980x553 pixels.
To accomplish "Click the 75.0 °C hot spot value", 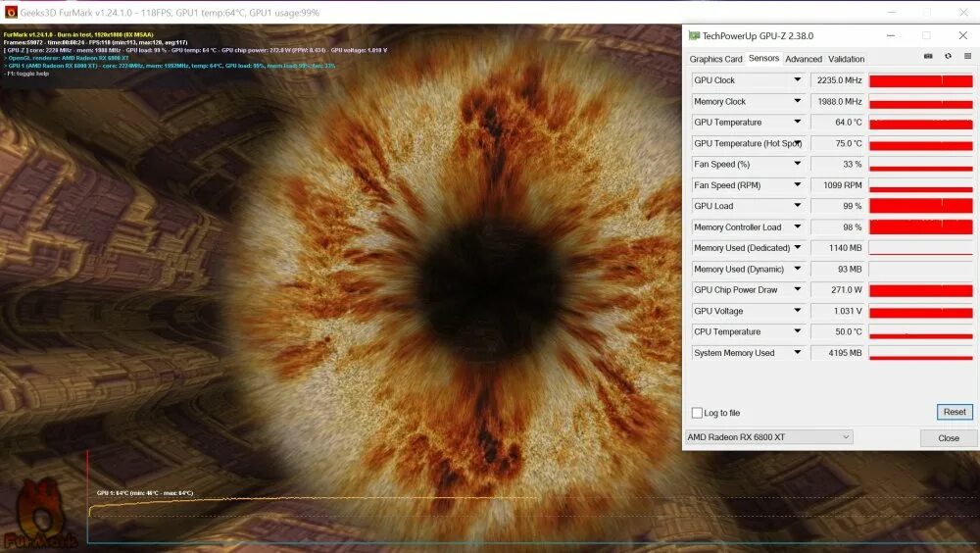I will [838, 142].
